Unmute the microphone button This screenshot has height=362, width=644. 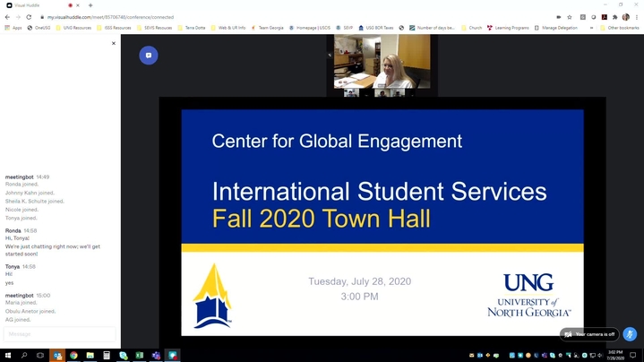630,334
